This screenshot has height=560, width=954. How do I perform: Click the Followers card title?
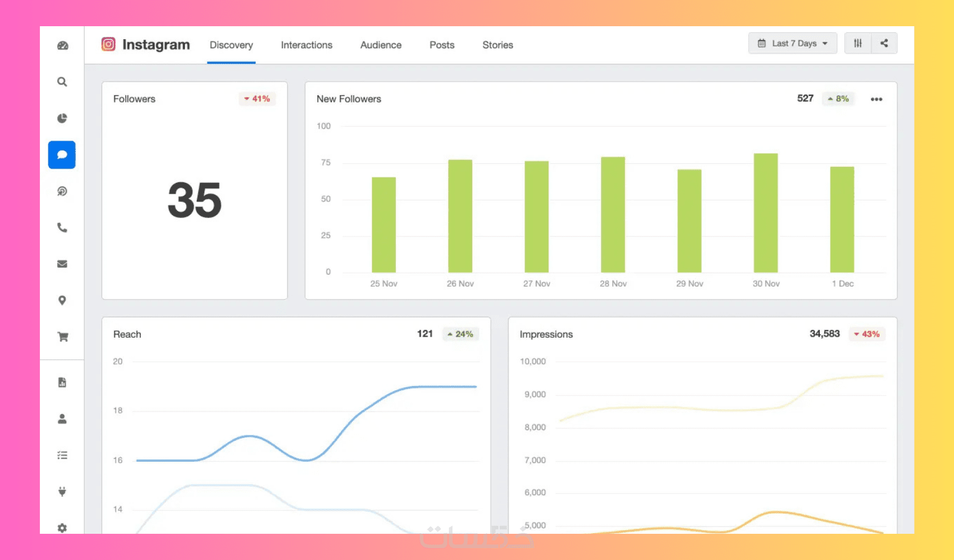point(134,99)
